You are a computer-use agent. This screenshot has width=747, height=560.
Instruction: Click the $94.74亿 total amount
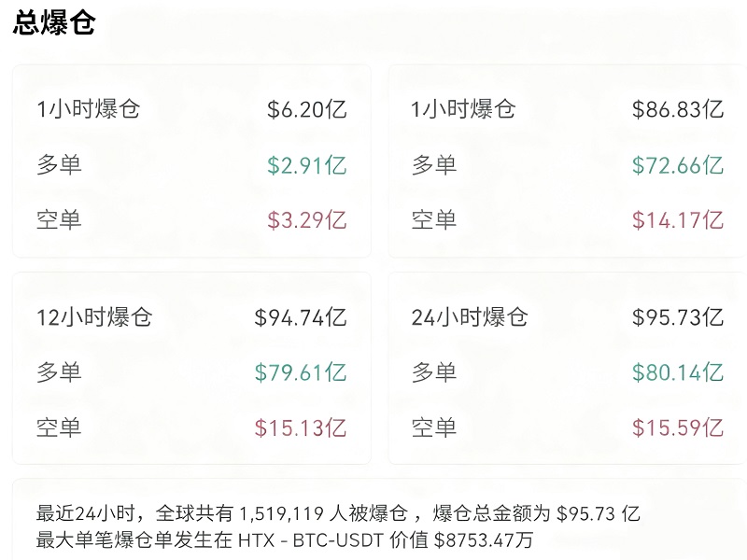coord(300,317)
